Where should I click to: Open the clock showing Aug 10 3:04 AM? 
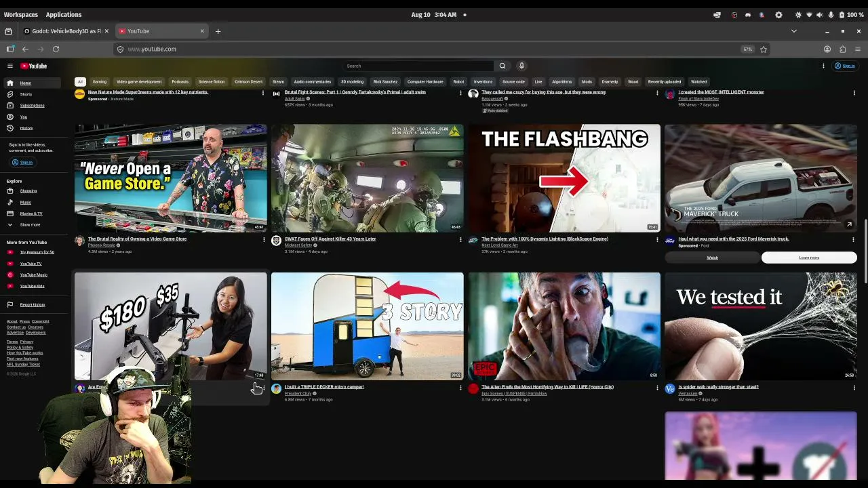[434, 14]
